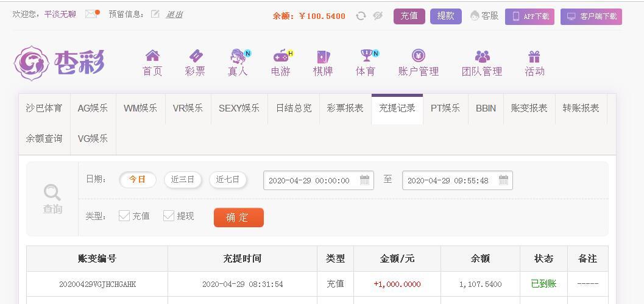644x304 pixels.
Task: Switch to the WM娱乐 tab
Action: pos(141,109)
